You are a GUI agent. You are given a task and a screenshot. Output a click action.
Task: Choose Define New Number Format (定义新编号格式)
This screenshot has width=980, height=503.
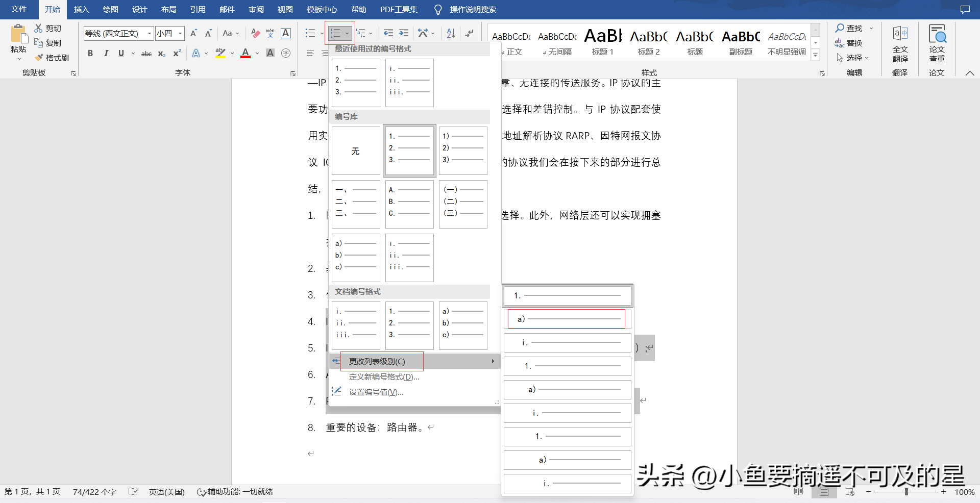tap(384, 376)
